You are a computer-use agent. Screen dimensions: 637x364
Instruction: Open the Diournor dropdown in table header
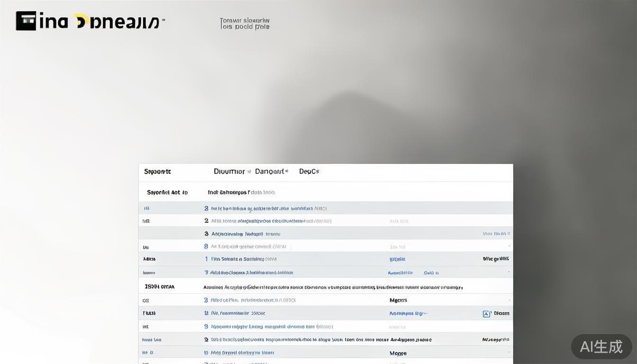232,172
